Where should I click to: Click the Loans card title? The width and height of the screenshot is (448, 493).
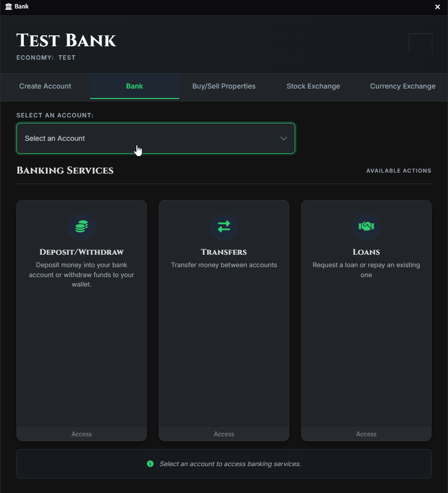366,252
